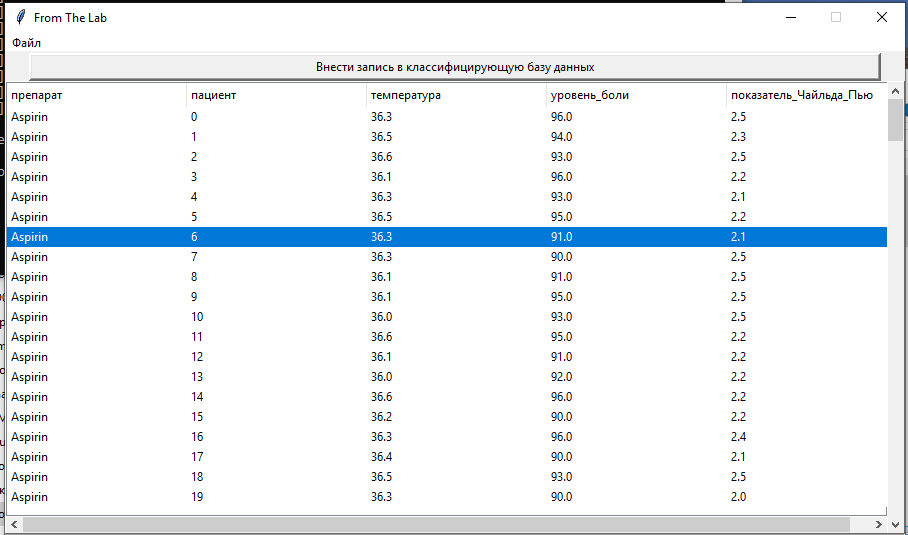This screenshot has width=908, height=535.
Task: Click pain level 96.0 in patient 14 row
Action: (x=562, y=397)
